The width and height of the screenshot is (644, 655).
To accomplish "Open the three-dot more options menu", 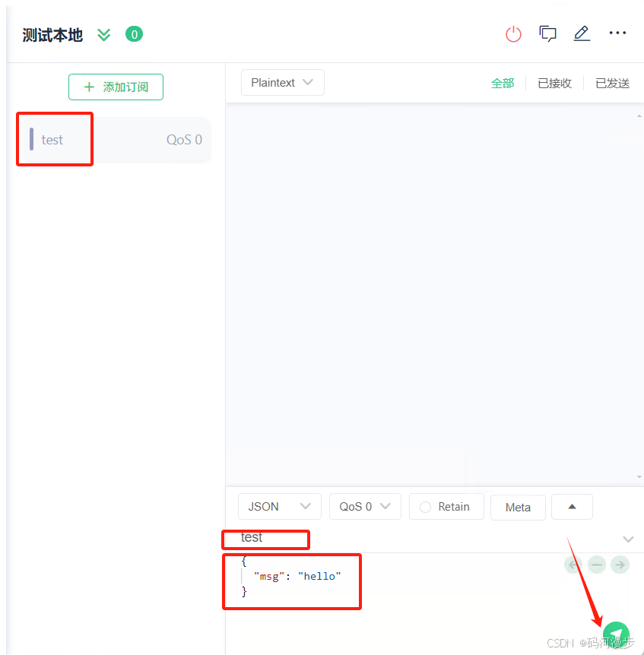I will click(617, 33).
